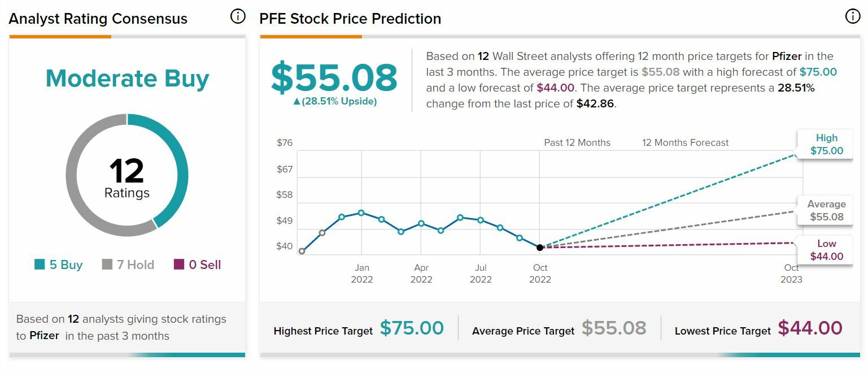Click Pfizer name in rating summary text

[x=44, y=336]
